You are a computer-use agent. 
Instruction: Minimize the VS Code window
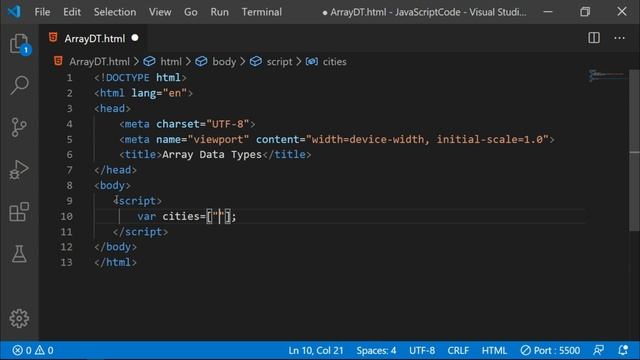point(548,11)
